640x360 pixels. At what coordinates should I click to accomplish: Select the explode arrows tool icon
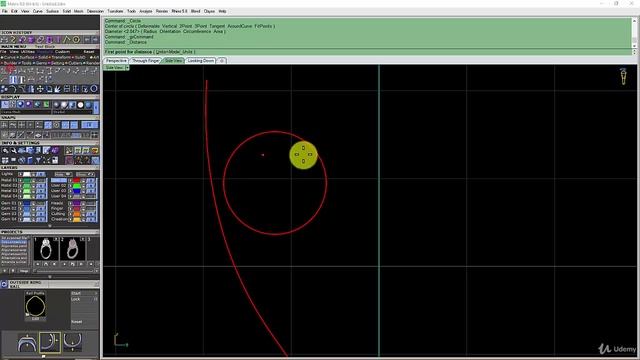pos(58,89)
